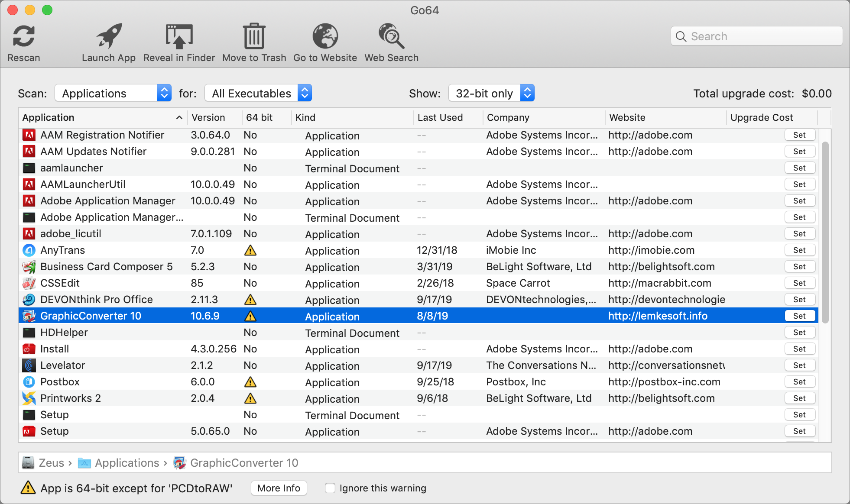Open the Show 32-bit only dropdown
Image resolution: width=850 pixels, height=504 pixels.
(x=491, y=93)
